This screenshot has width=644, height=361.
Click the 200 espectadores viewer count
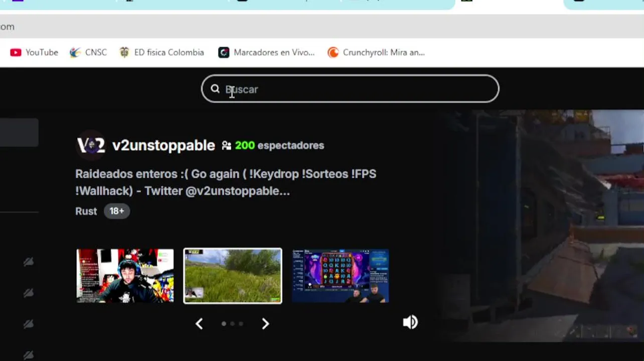(279, 145)
